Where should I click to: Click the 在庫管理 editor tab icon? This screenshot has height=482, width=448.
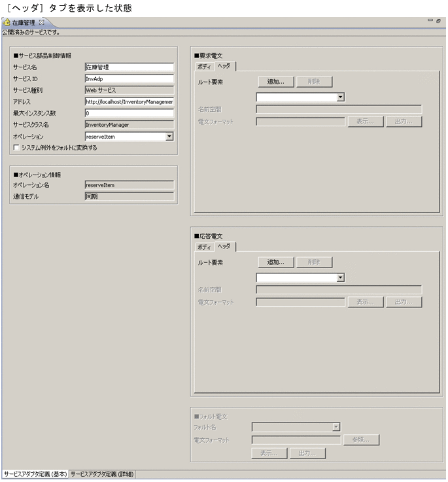(7, 22)
